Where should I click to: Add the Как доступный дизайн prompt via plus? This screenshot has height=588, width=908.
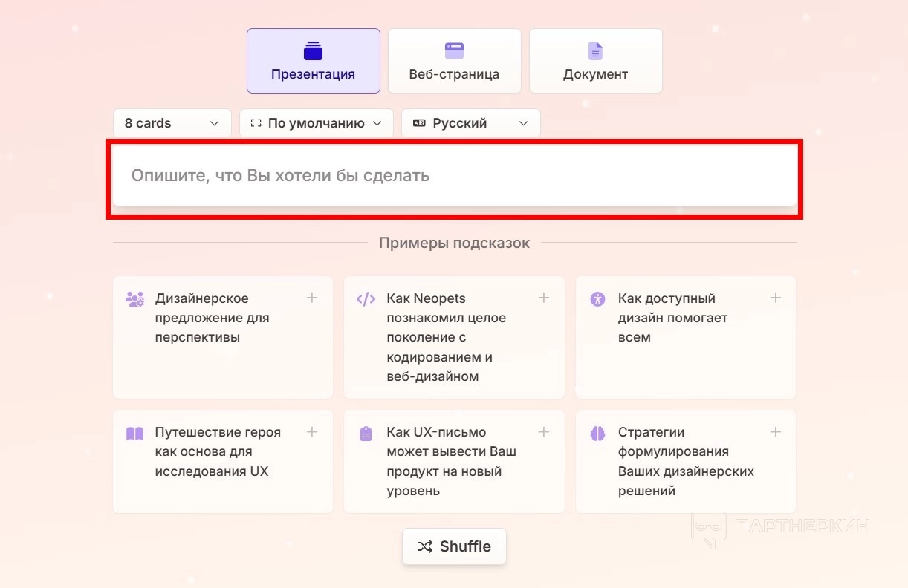775,298
